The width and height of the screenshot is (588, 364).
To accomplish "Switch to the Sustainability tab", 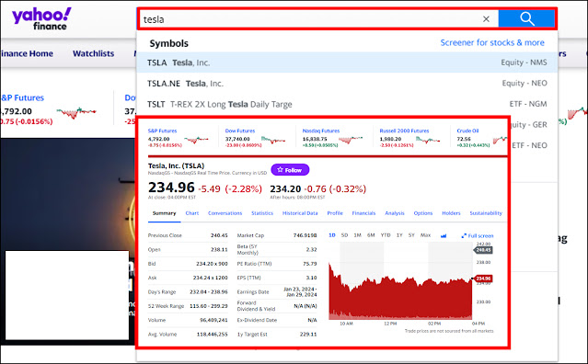I will (486, 213).
